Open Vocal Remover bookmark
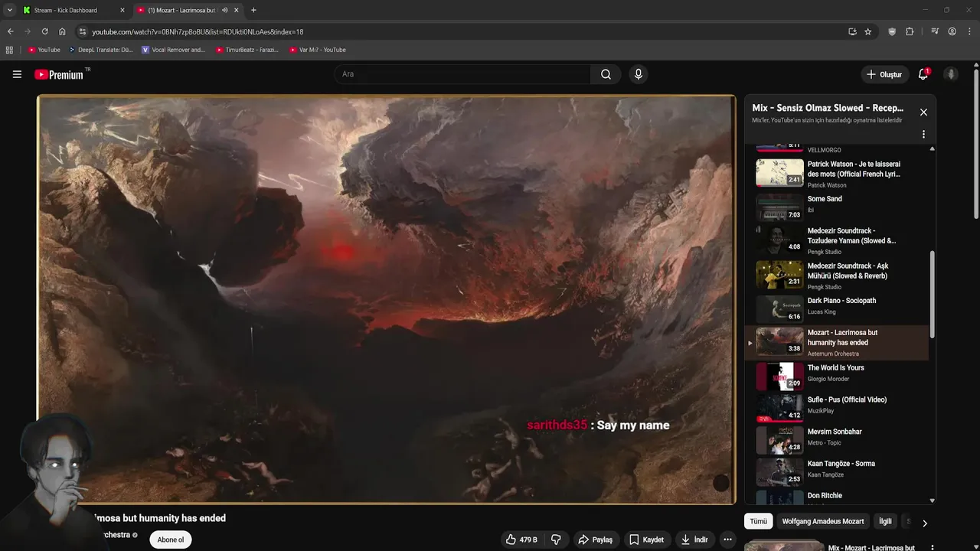 [x=174, y=50]
